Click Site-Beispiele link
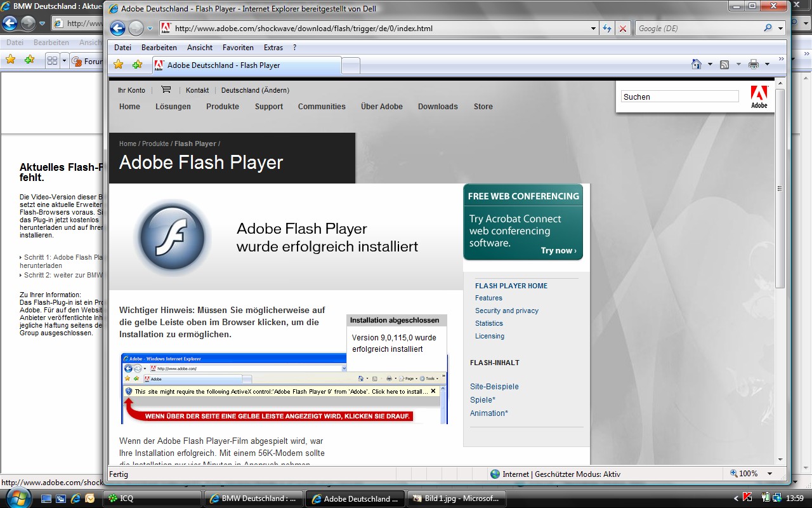Screen dimensions: 812x508 pos(494,387)
